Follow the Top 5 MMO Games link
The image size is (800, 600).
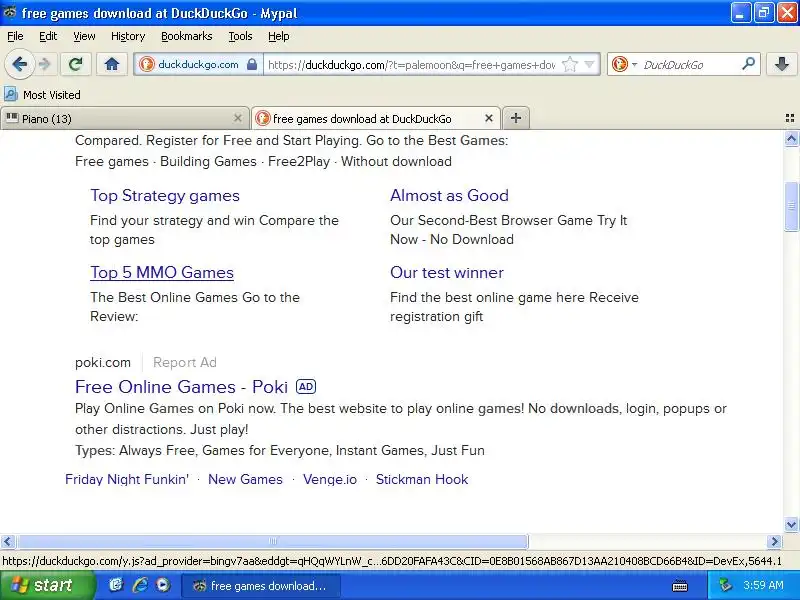[x=162, y=272]
